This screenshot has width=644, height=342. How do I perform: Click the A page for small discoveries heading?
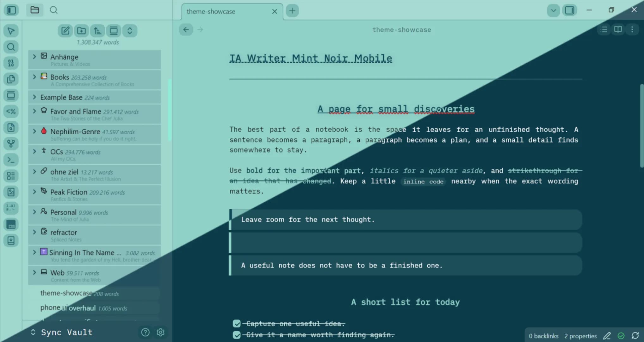[396, 109]
